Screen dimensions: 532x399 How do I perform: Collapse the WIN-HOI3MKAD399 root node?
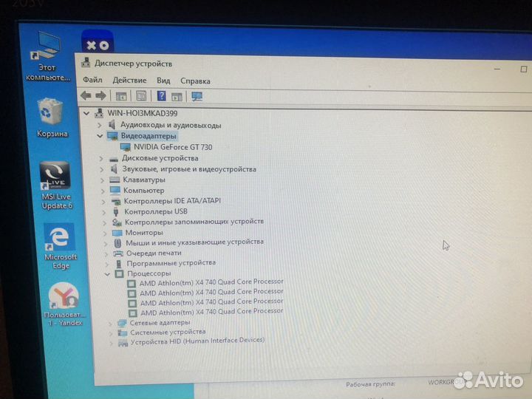click(x=88, y=114)
